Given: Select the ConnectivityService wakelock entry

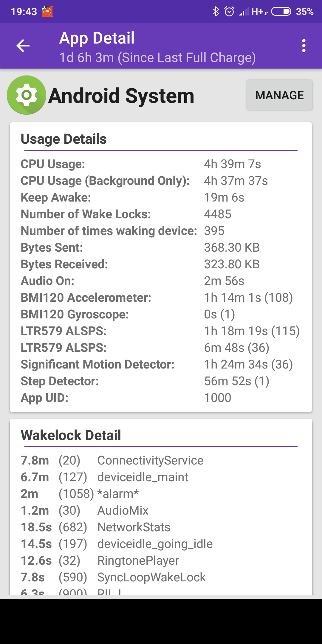Looking at the screenshot, I should pyautogui.click(x=150, y=460).
